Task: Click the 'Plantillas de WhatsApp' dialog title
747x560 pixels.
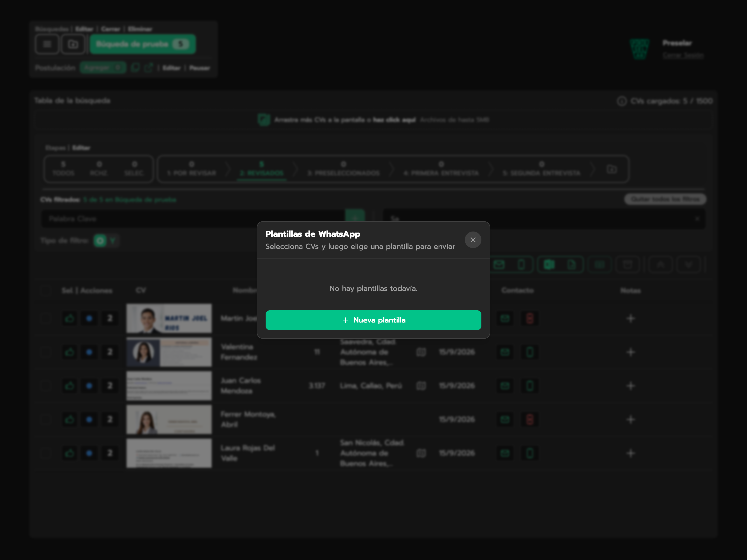Action: point(313,234)
